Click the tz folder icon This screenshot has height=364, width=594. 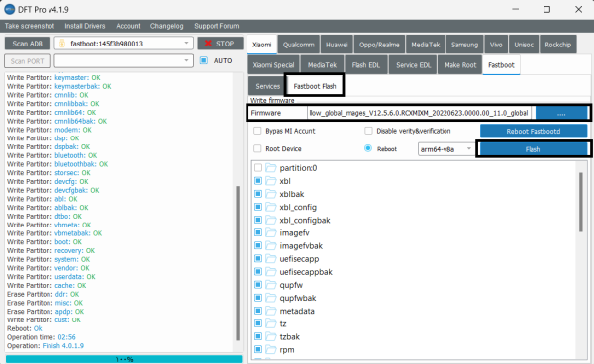pyautogui.click(x=270, y=323)
